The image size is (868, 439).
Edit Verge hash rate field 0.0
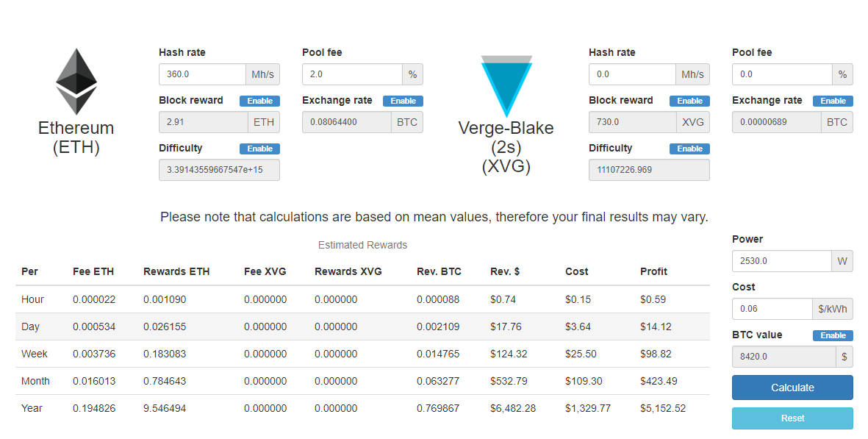click(633, 74)
